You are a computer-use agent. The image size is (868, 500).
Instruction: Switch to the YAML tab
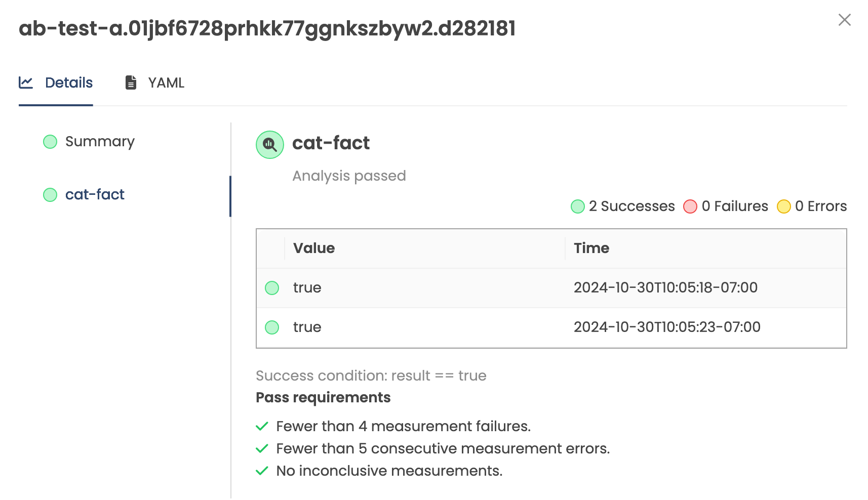click(166, 82)
